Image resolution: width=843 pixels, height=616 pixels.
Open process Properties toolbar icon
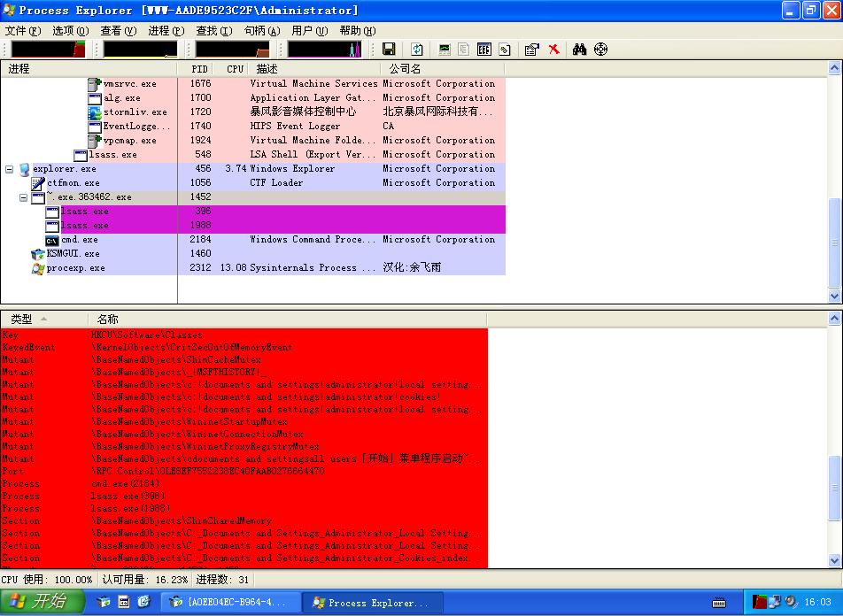click(531, 50)
